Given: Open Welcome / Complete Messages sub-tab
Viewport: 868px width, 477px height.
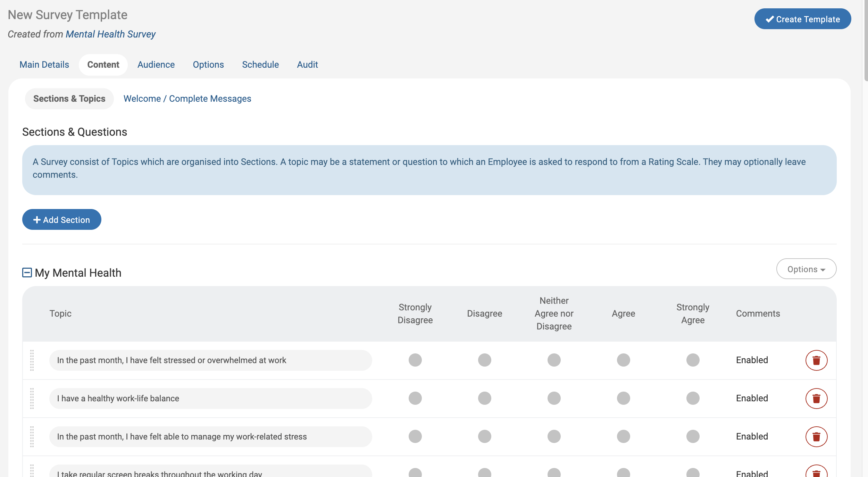Looking at the screenshot, I should click(187, 99).
